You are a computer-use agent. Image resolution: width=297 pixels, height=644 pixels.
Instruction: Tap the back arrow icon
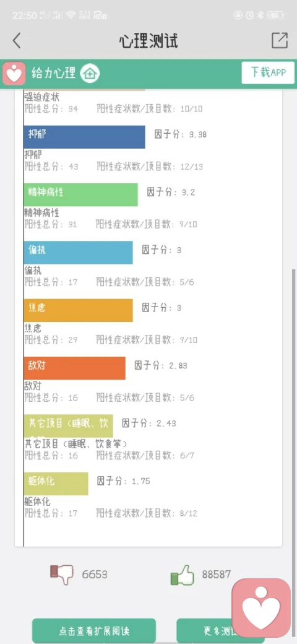point(17,41)
